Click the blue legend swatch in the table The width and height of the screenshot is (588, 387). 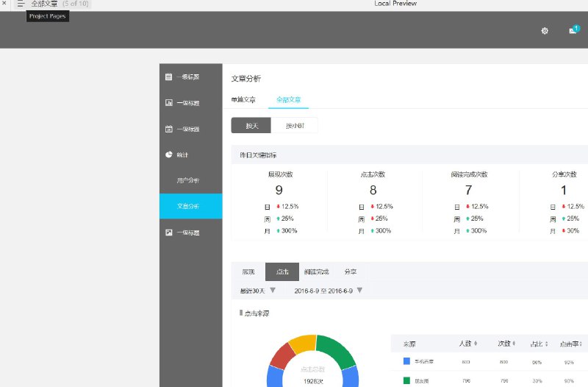(x=406, y=361)
